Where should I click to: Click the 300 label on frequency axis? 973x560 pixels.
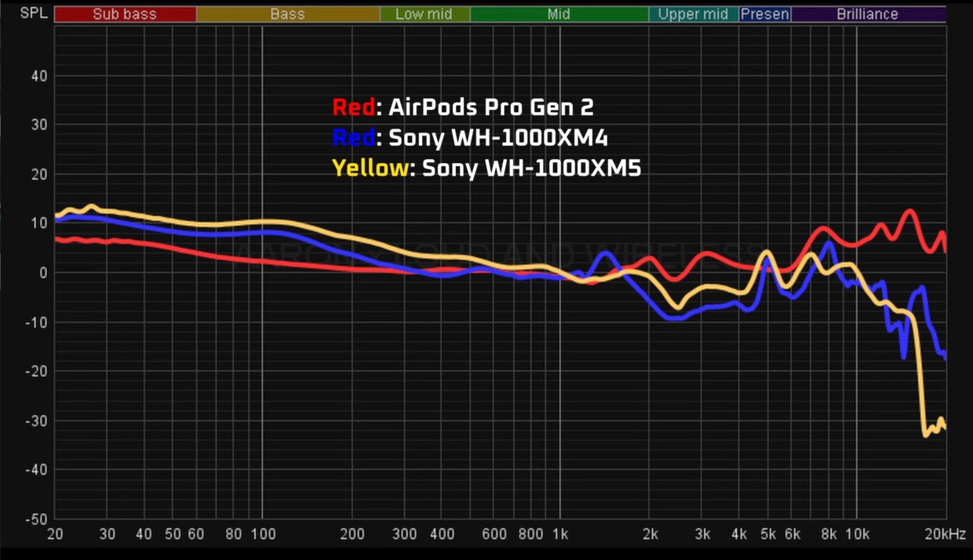coord(405,534)
